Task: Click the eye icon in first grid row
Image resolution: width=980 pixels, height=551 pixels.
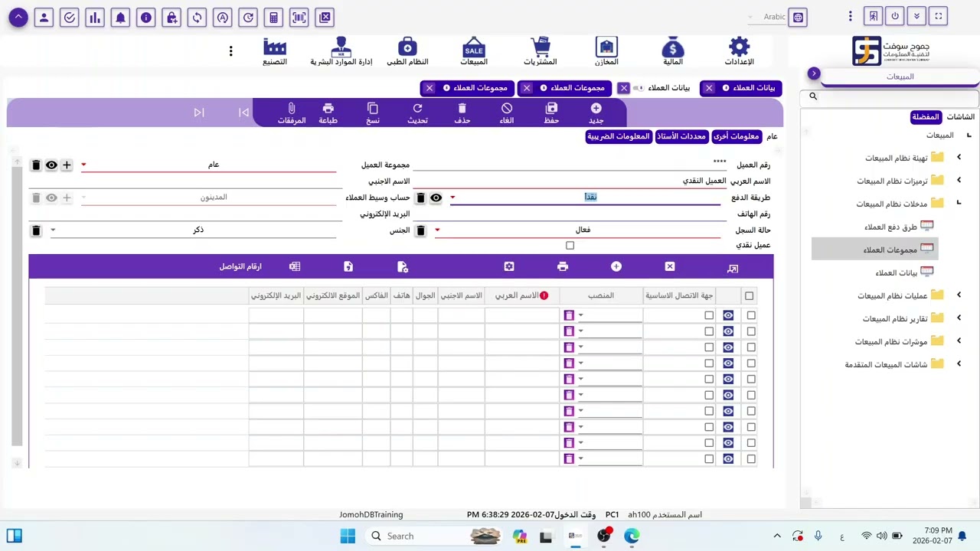Action: click(x=728, y=315)
